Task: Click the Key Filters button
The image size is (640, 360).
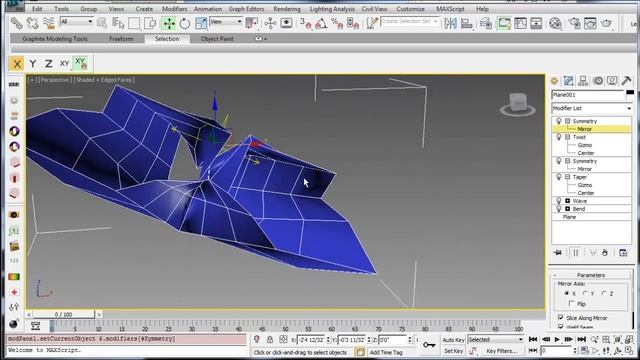Action: click(x=501, y=351)
